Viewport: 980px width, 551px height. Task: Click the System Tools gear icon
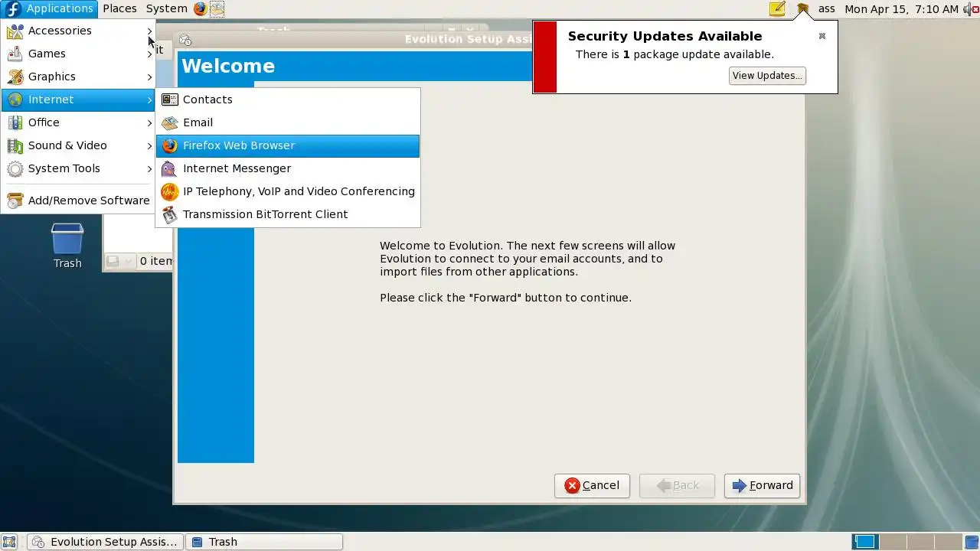point(15,168)
